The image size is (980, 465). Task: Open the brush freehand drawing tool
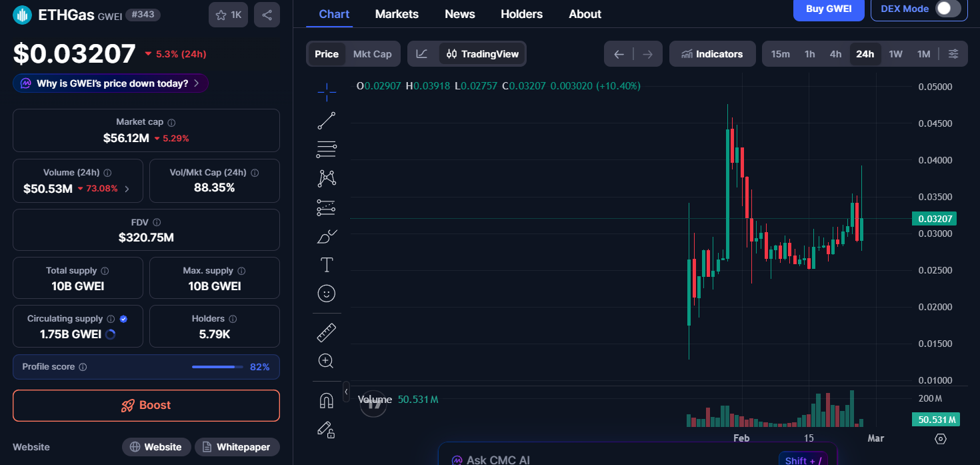point(327,236)
